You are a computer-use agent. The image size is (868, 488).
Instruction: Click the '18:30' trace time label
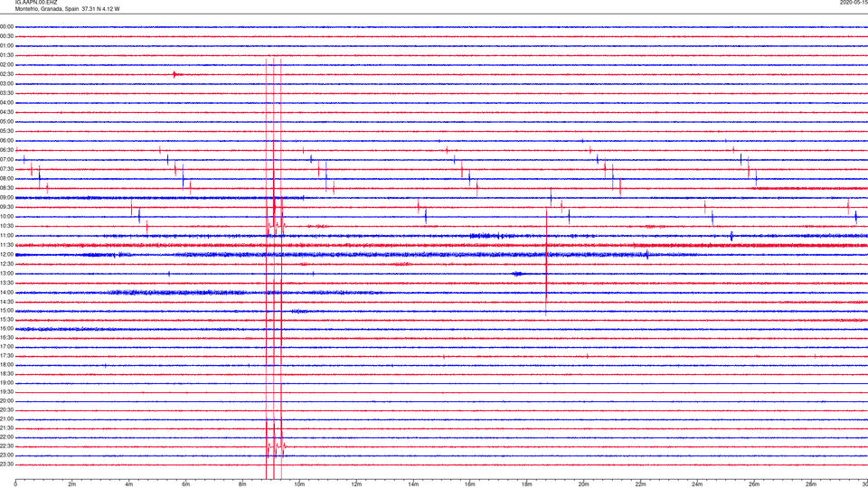click(6, 374)
